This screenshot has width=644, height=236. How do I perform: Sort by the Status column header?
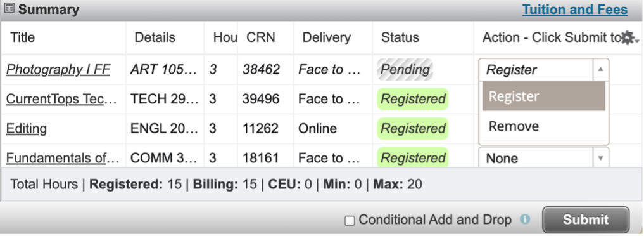coord(400,37)
